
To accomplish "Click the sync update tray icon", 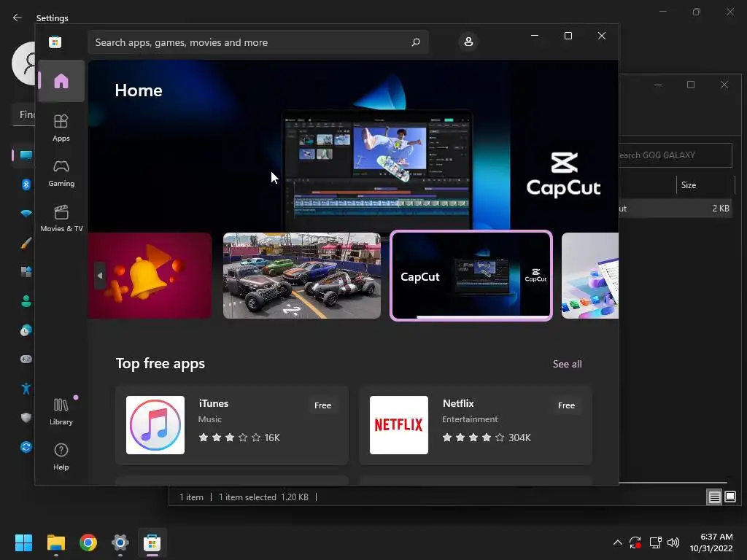I will pos(635,542).
